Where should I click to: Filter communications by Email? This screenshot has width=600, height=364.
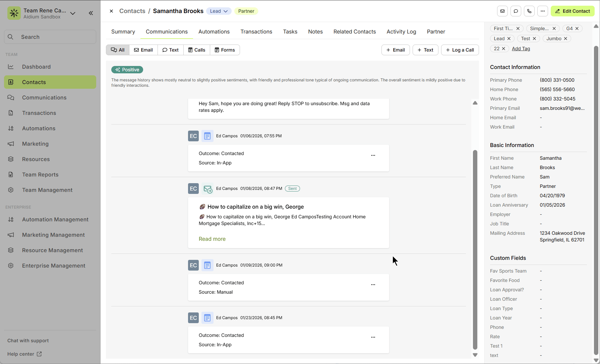[x=143, y=50]
